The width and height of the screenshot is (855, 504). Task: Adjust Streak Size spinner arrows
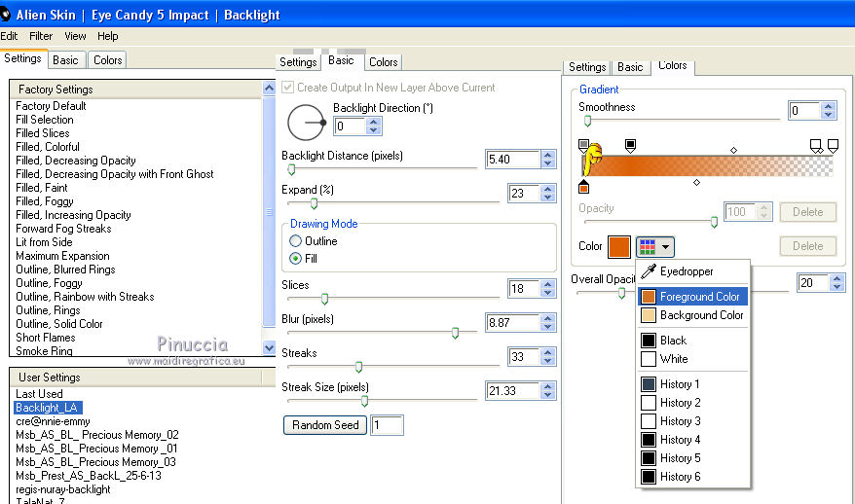pyautogui.click(x=548, y=391)
